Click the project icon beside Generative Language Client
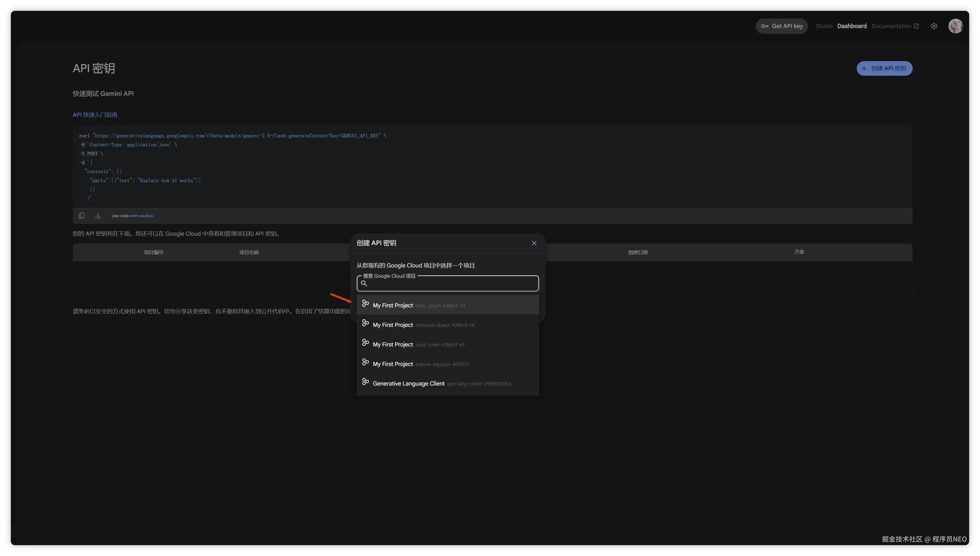Screen dimensions: 980x556 click(365, 381)
